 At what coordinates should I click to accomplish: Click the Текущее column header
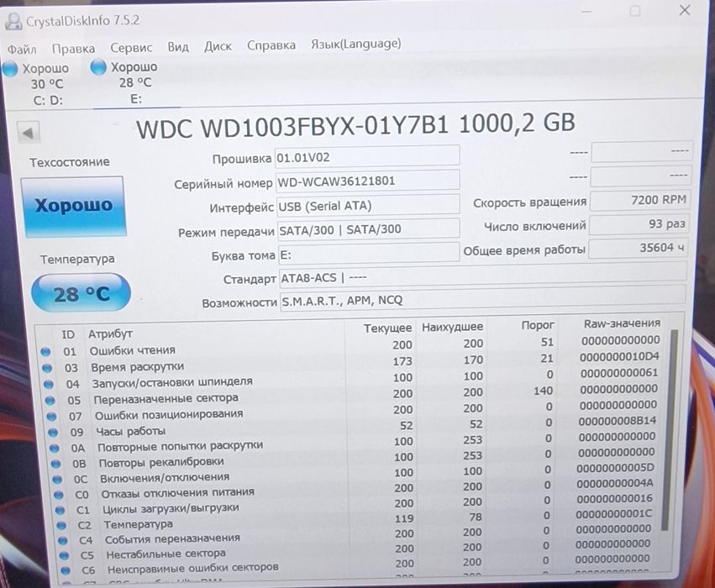tap(387, 328)
